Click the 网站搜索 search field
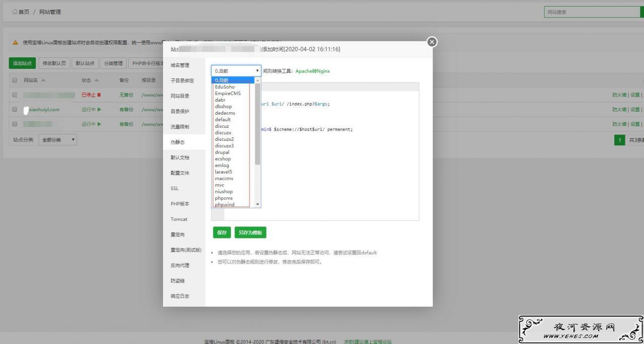Screen dimensions: 644x344 592,12
